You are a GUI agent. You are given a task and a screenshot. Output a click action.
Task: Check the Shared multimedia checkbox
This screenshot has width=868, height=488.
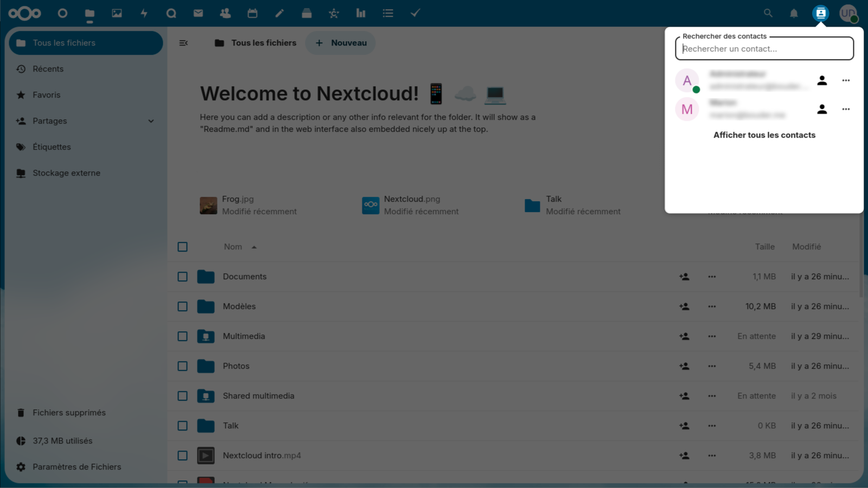pyautogui.click(x=183, y=396)
